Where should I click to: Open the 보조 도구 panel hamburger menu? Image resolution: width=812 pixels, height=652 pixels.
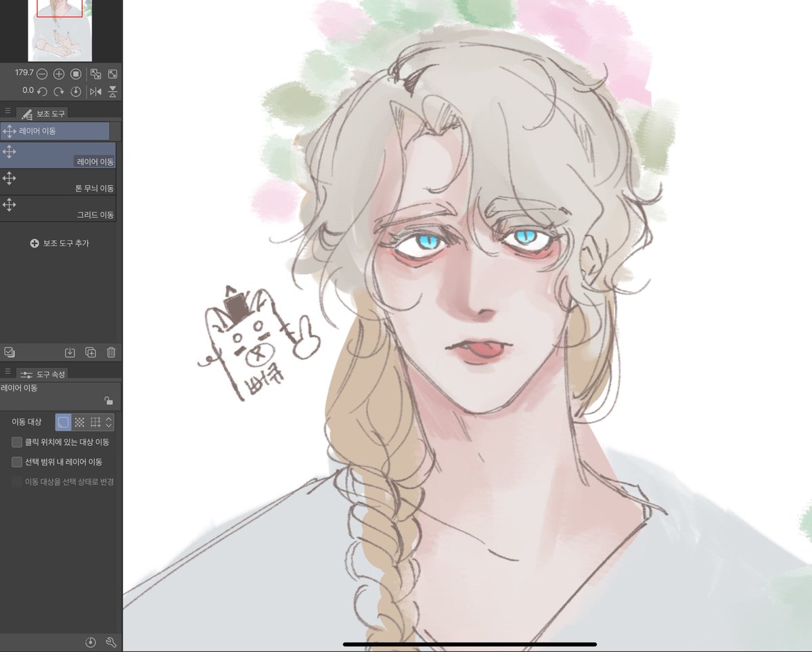(x=7, y=110)
